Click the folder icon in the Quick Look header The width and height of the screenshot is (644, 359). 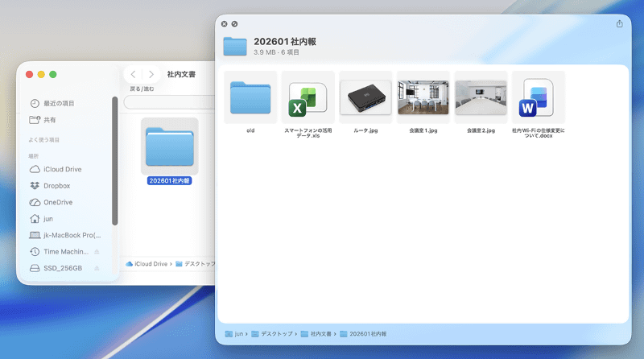click(x=235, y=46)
